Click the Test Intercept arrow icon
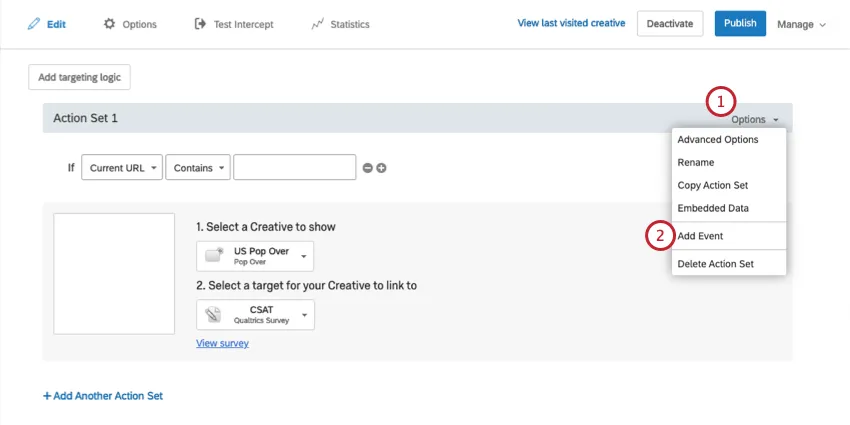The height and width of the screenshot is (425, 850). (200, 24)
